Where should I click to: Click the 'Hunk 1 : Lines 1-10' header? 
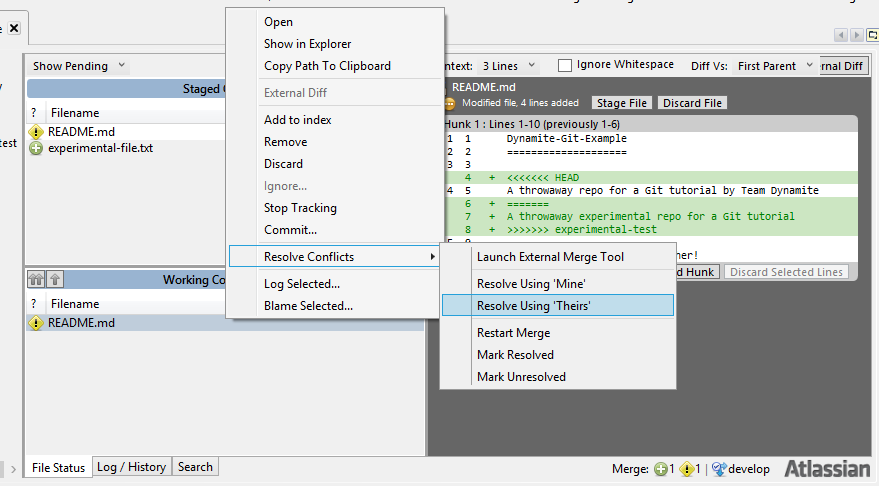click(x=532, y=124)
